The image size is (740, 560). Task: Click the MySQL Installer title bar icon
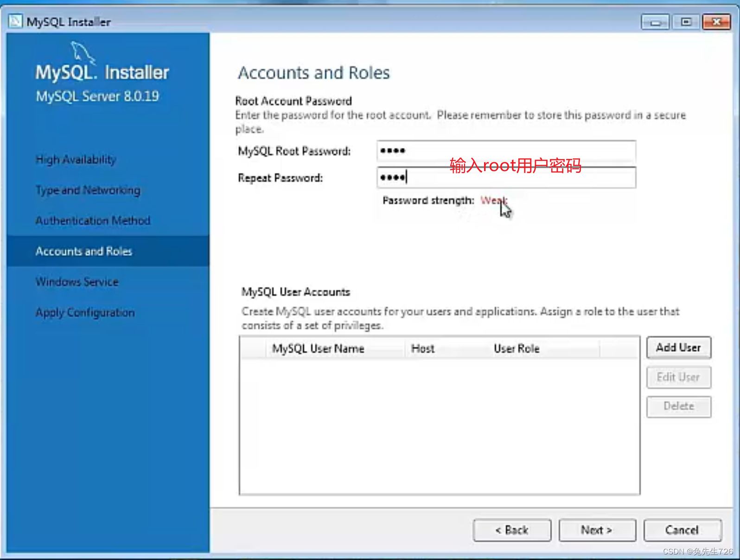[x=15, y=21]
